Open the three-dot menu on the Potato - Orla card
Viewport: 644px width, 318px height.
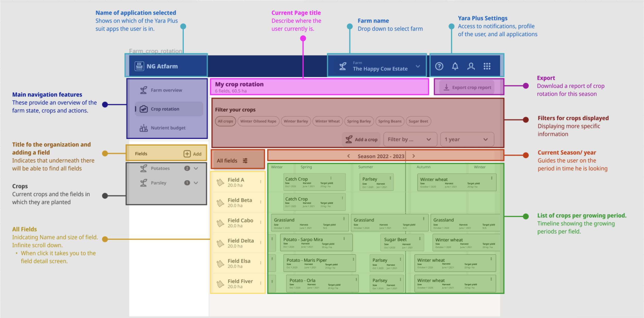[x=356, y=279]
